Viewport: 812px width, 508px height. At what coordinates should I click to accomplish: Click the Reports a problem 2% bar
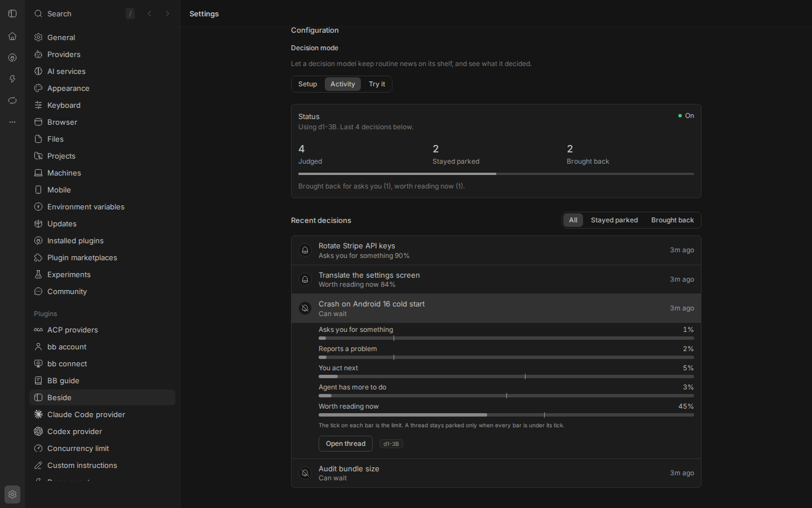[506, 357]
